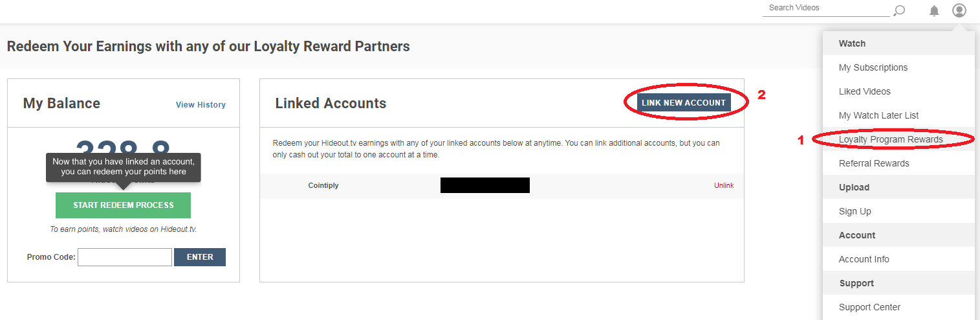Screen dimensions: 980x320
Task: Click Sign Up under Upload
Action: pos(855,211)
